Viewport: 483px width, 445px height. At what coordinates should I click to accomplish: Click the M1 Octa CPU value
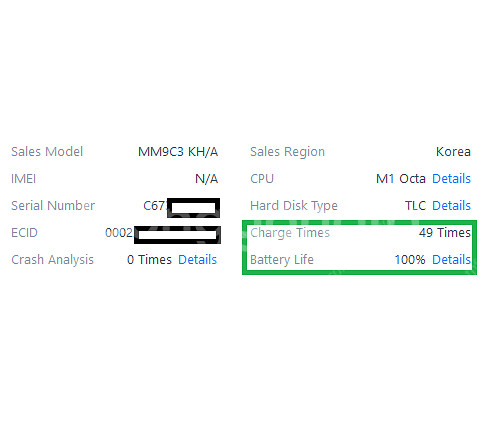401,179
